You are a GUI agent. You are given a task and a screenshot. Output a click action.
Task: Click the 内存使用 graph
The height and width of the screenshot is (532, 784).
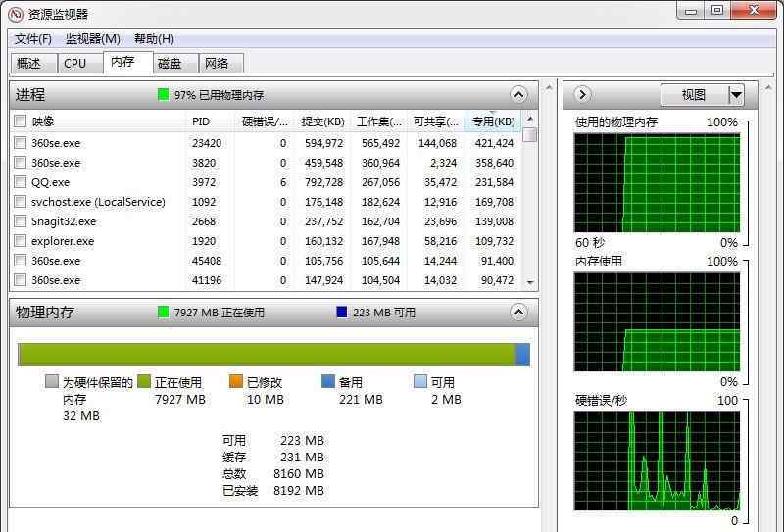pyautogui.click(x=657, y=322)
